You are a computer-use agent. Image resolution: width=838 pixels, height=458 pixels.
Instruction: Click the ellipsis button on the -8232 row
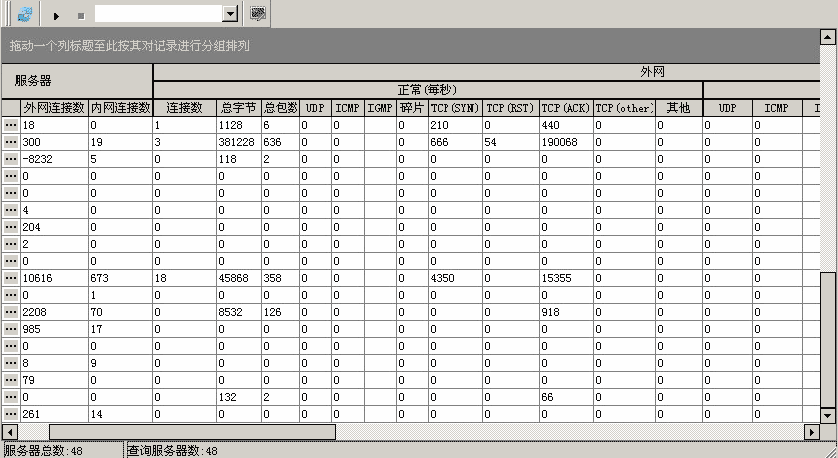[x=11, y=159]
